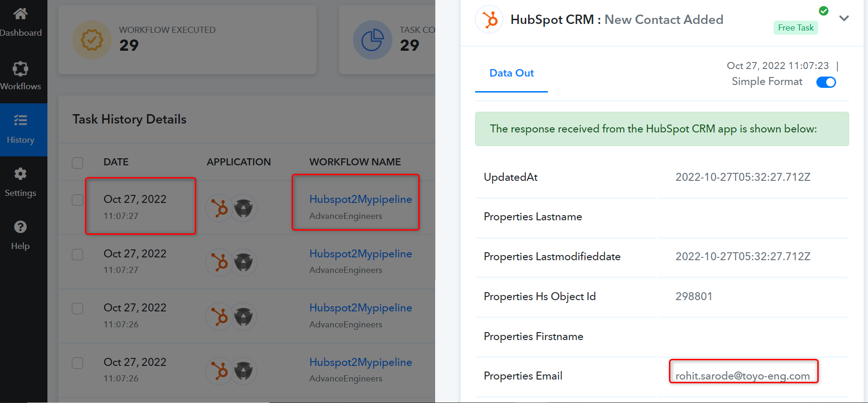Select the second task history row checkbox

[77, 255]
